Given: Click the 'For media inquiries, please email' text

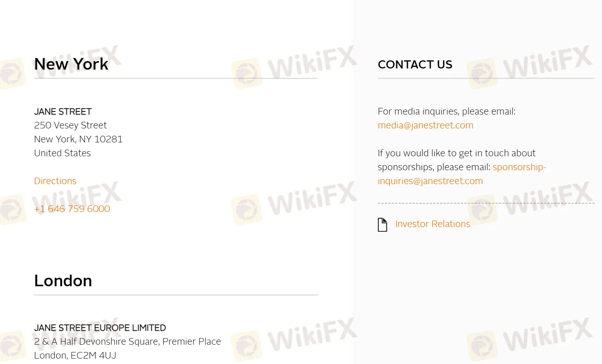Looking at the screenshot, I should point(447,111).
